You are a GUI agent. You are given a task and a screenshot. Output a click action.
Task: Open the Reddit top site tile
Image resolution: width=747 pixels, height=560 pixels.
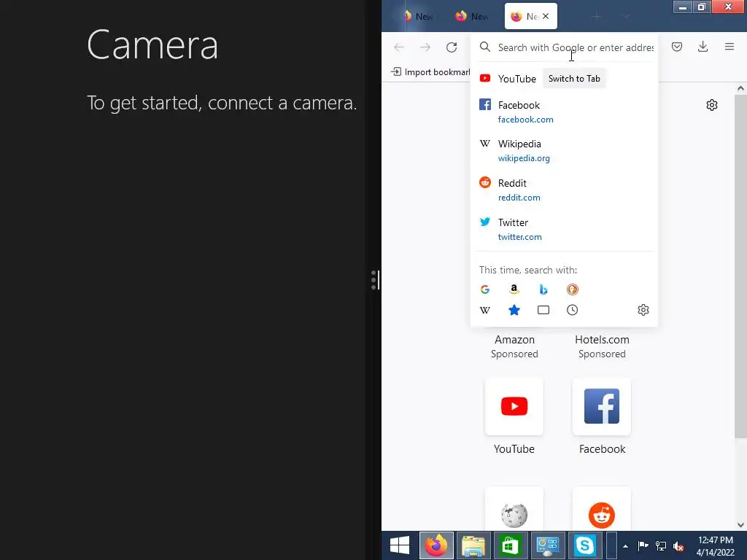tap(602, 510)
